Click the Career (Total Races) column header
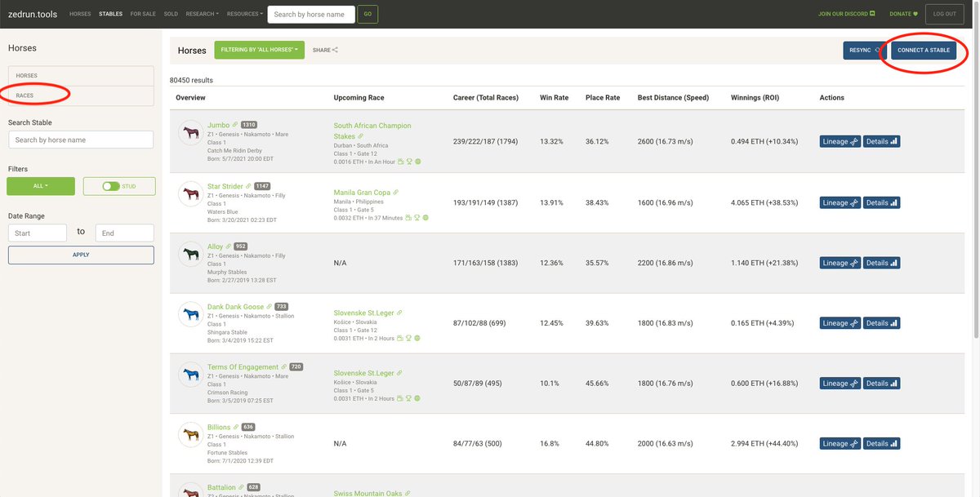The height and width of the screenshot is (497, 980). tap(486, 98)
